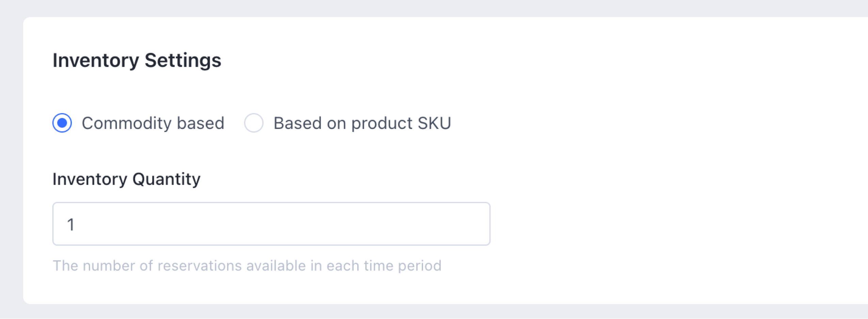Viewport: 868px width, 319px height.
Task: Click the empty unselected radio circle
Action: tap(254, 123)
